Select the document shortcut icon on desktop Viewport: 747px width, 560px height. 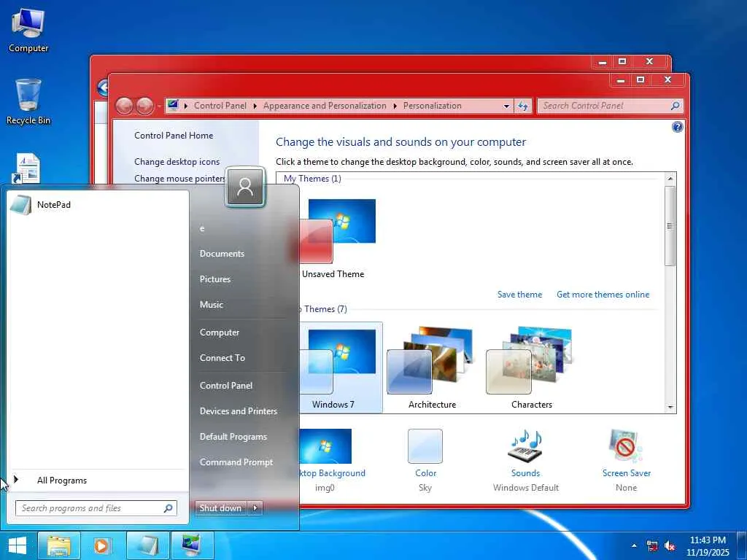(x=27, y=168)
